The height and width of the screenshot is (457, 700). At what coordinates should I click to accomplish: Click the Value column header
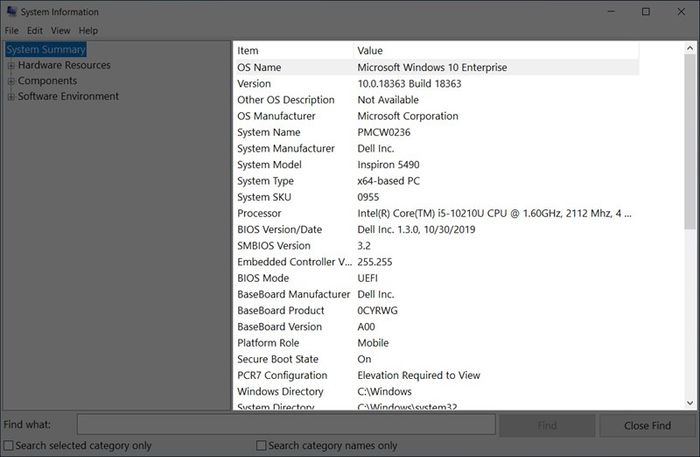tap(496, 50)
